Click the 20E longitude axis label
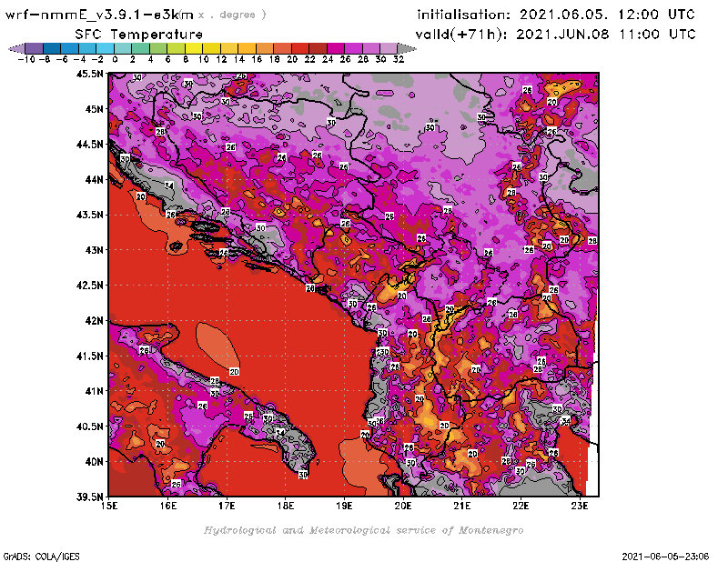 pyautogui.click(x=403, y=506)
